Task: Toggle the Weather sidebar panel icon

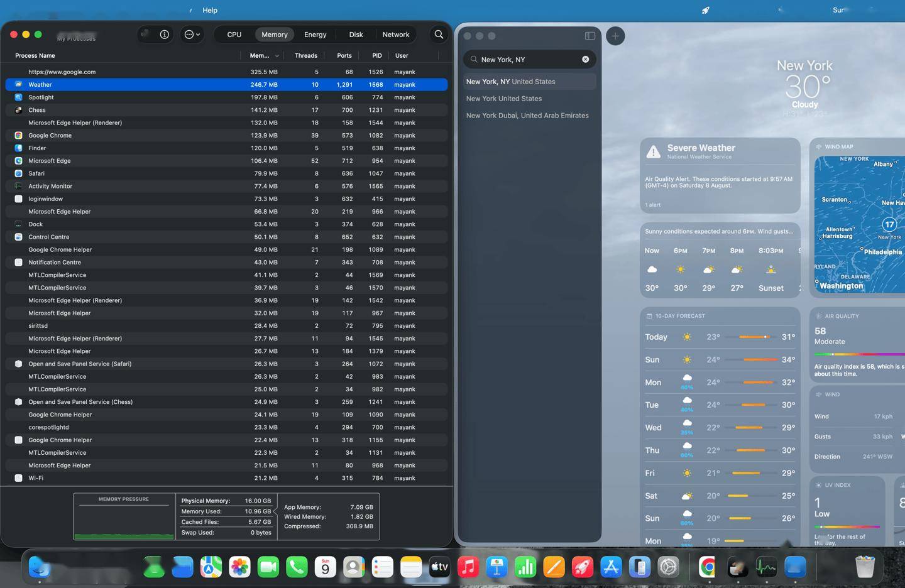Action: 590,36
